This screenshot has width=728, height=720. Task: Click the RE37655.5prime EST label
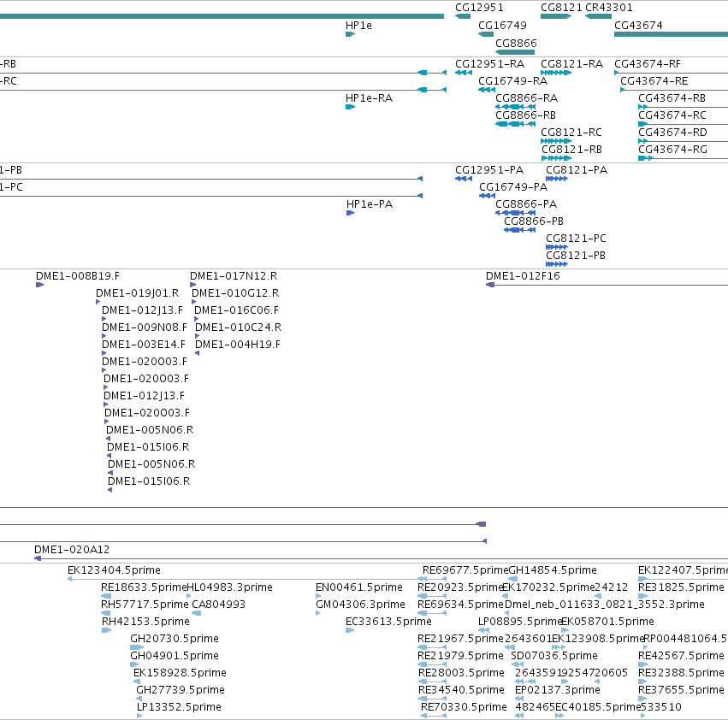coord(681,691)
